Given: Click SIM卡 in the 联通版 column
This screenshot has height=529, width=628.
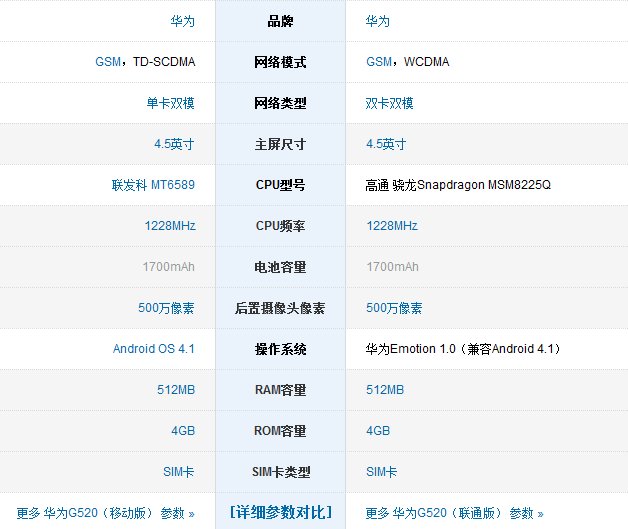Looking at the screenshot, I should click(x=381, y=472).
